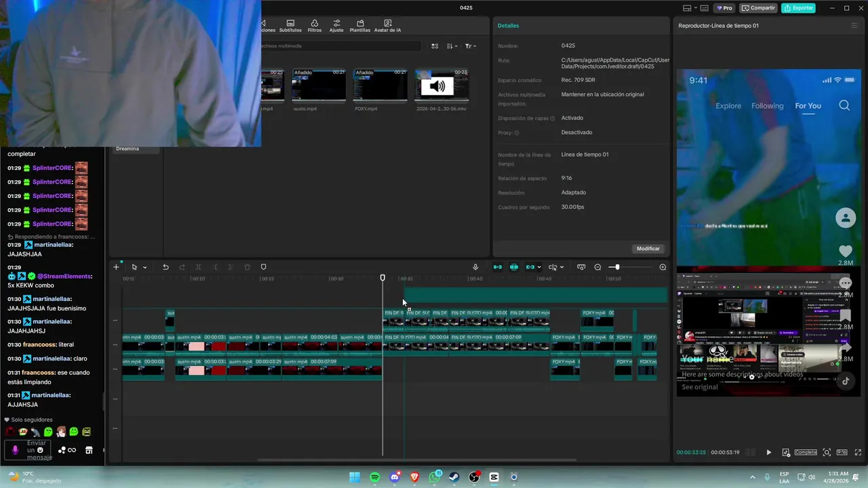Open the media sort dropdown
This screenshot has width=868, height=488.
click(x=452, y=46)
